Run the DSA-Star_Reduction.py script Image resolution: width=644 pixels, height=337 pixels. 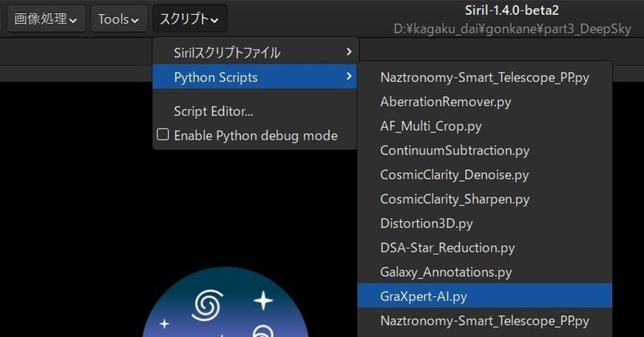click(446, 247)
